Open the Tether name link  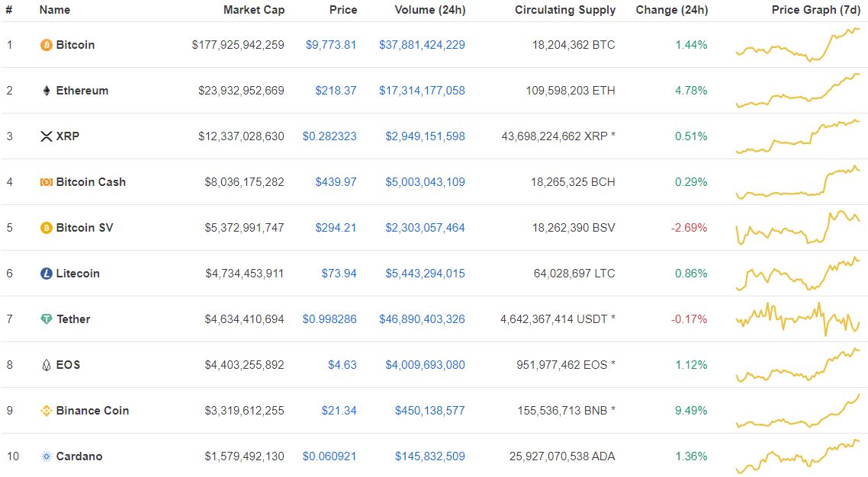[73, 319]
